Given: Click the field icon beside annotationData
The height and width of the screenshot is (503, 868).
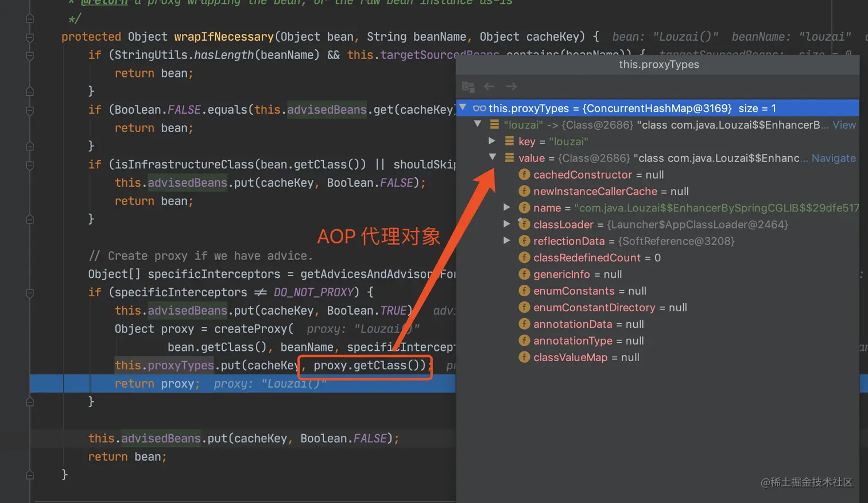Looking at the screenshot, I should [524, 324].
